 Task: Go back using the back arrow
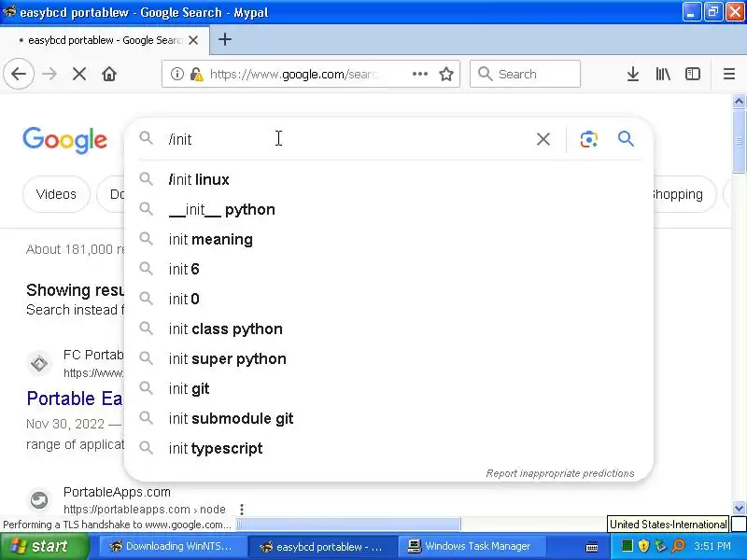[x=19, y=74]
